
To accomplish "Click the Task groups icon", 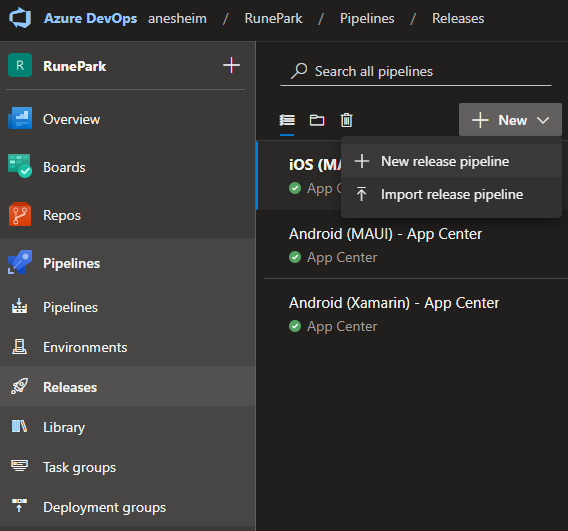I will 20,465.
